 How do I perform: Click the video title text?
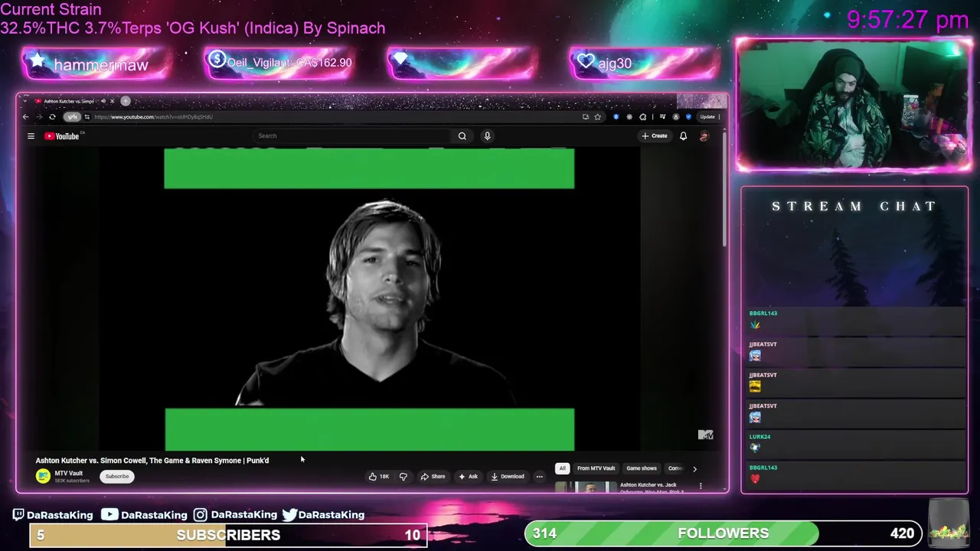click(x=152, y=461)
